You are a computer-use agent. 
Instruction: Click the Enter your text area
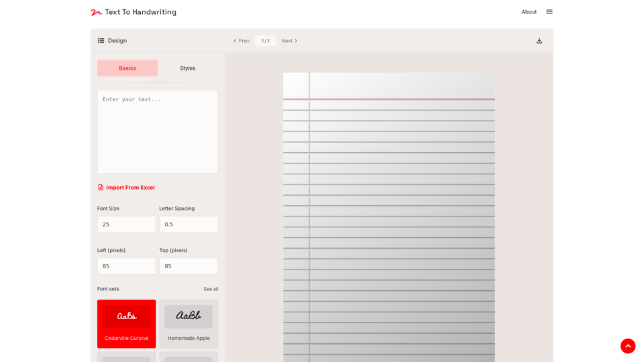tap(158, 131)
